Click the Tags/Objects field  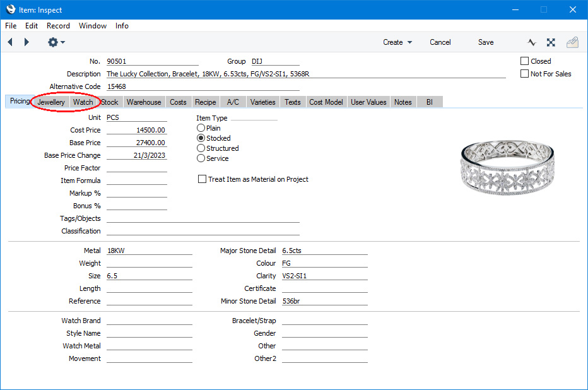click(203, 218)
